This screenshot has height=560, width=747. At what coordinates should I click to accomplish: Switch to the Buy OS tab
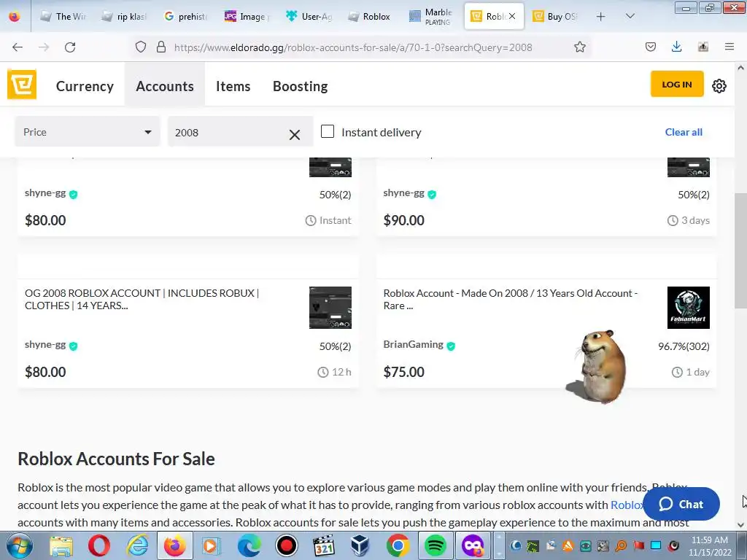pyautogui.click(x=555, y=16)
